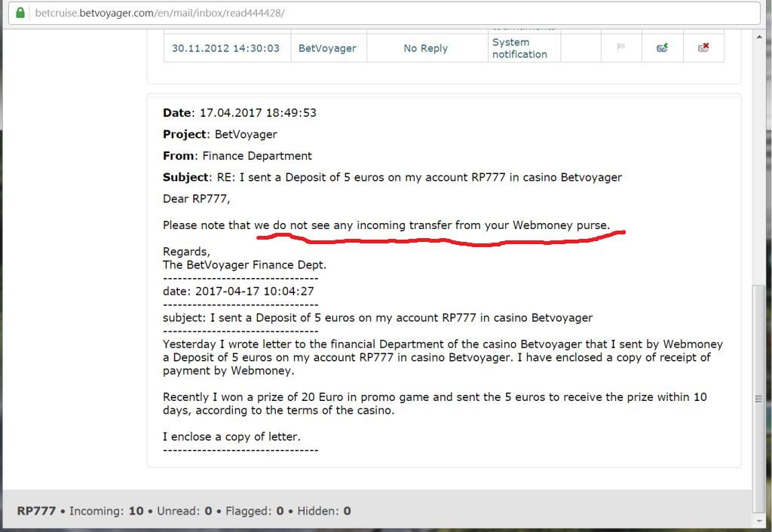Click the System notification subject cell

tap(520, 48)
